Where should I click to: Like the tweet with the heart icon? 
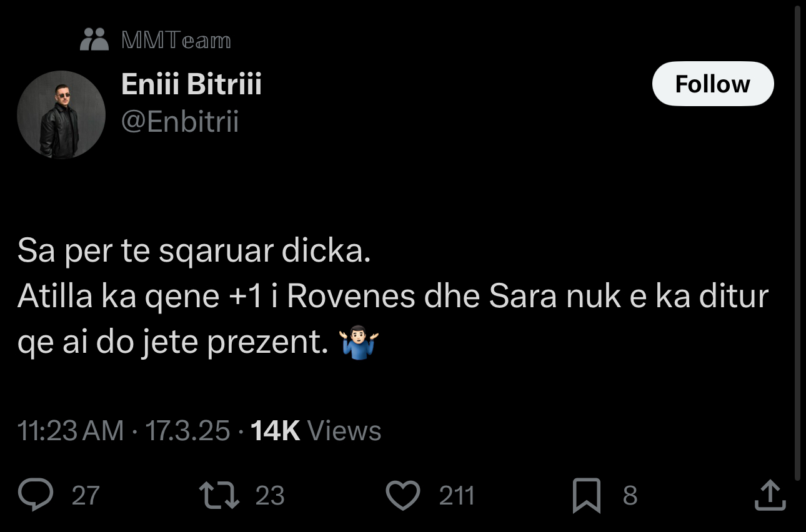pos(402,495)
